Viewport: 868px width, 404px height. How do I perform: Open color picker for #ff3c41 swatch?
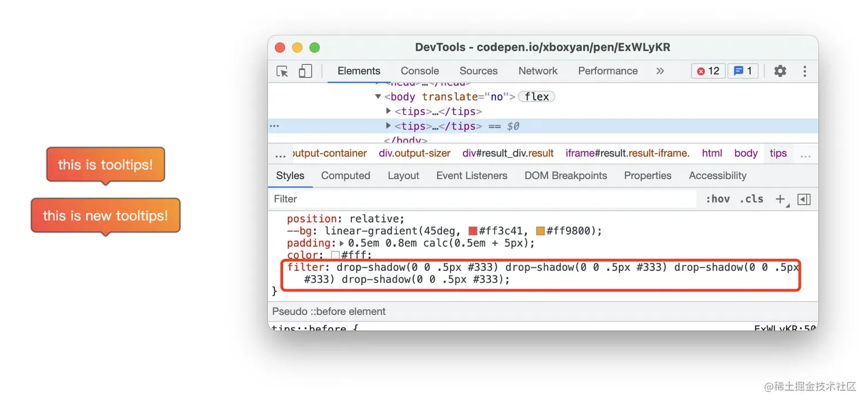[x=473, y=231]
